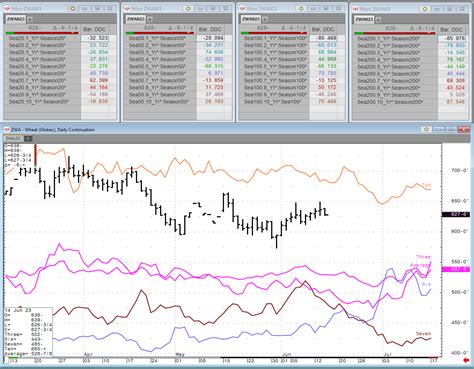The image size is (474, 369).
Task: Click the green-red price range bar in Season200 window
Action: coord(395,33)
